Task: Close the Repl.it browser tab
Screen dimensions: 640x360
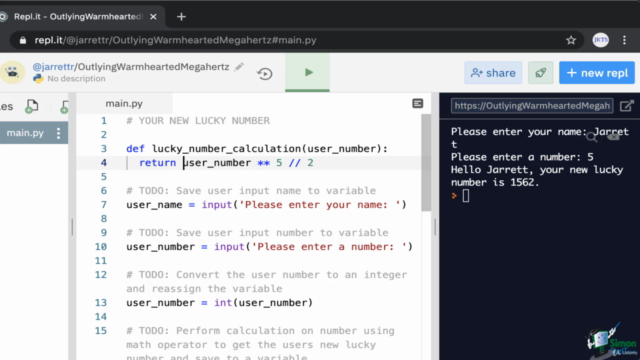Action: (x=153, y=17)
